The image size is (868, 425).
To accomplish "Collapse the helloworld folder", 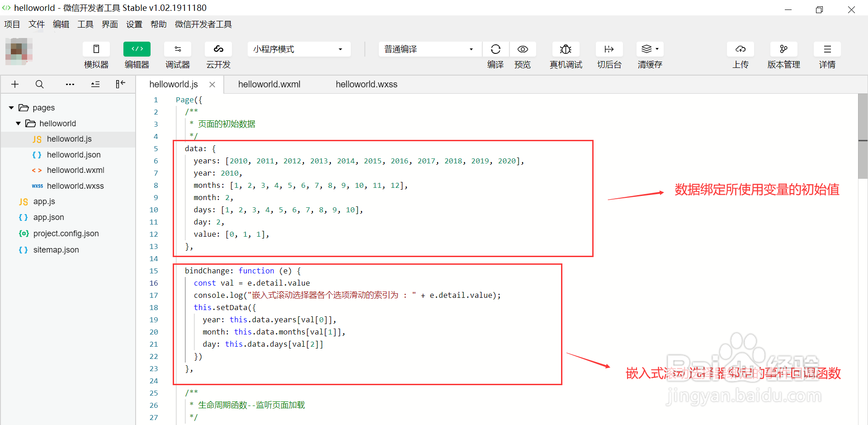I will 19,124.
